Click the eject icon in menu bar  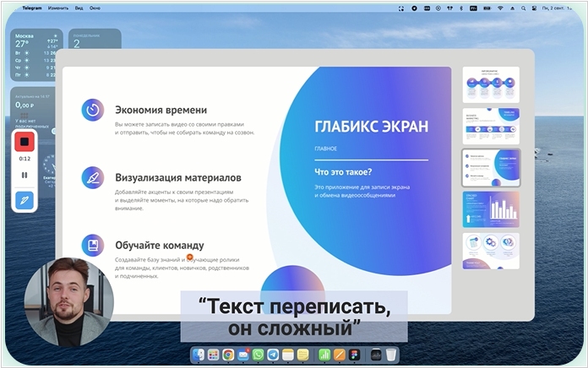point(512,8)
